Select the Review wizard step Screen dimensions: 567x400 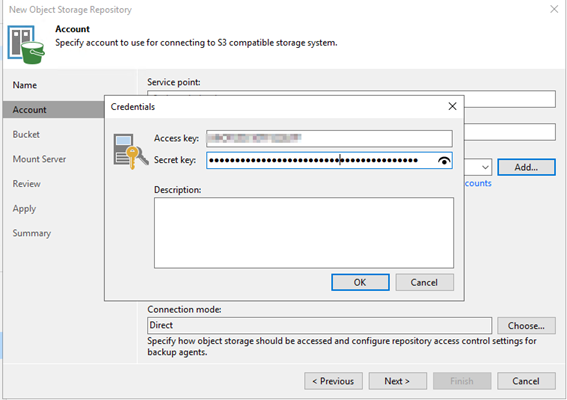(26, 184)
